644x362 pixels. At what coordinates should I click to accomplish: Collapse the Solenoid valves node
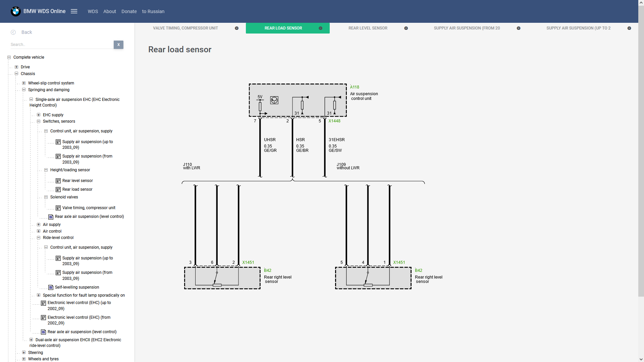[x=46, y=197]
